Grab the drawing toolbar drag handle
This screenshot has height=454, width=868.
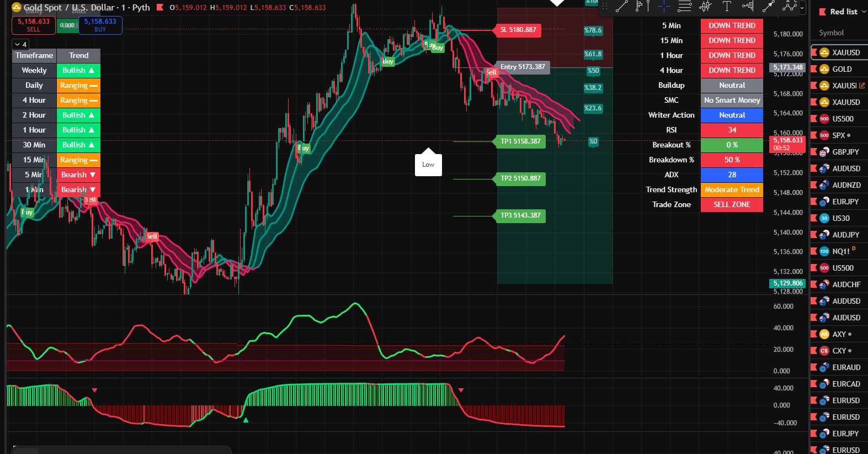point(605,7)
